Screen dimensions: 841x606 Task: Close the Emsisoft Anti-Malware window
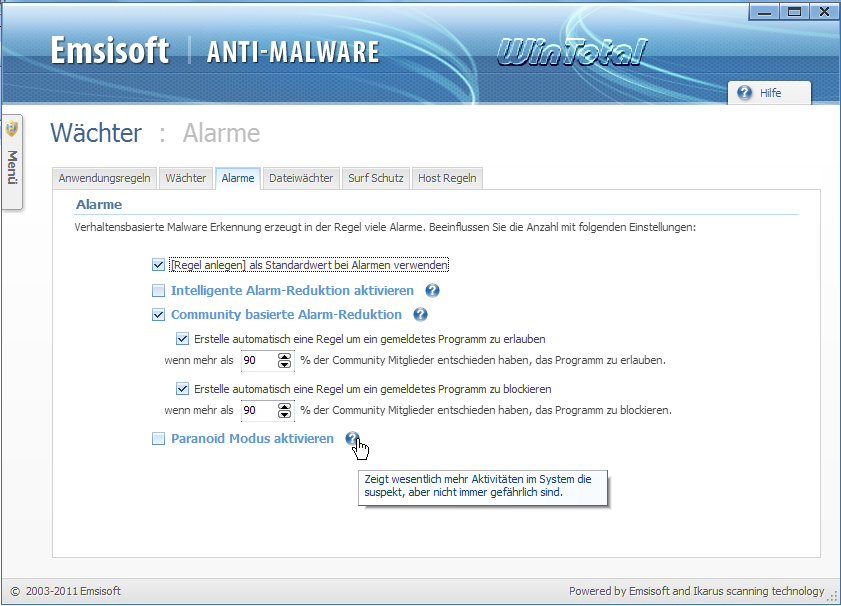(x=824, y=12)
